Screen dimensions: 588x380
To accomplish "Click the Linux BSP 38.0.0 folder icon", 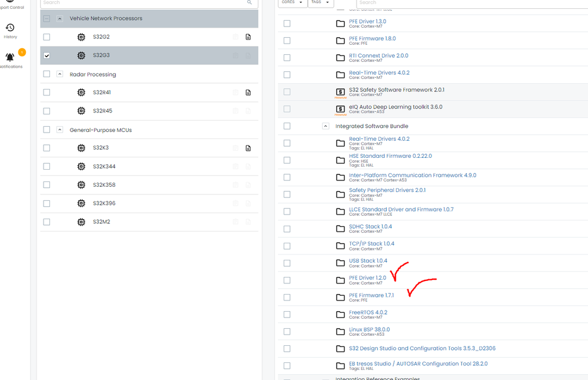I will pyautogui.click(x=340, y=332).
